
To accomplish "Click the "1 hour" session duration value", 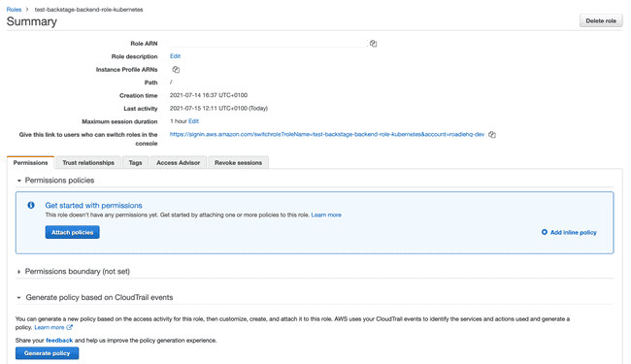I will pyautogui.click(x=179, y=121).
